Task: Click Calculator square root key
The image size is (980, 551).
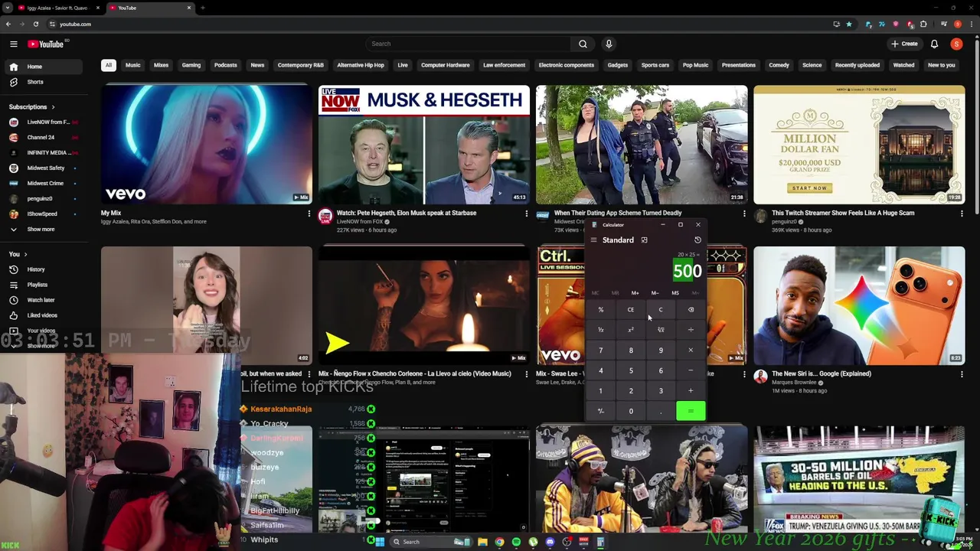Action: (x=661, y=330)
